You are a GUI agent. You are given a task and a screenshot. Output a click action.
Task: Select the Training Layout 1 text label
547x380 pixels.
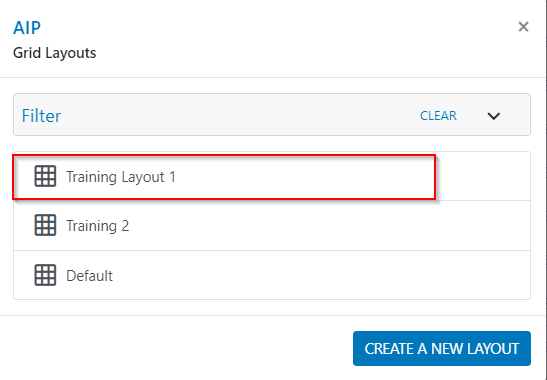click(x=121, y=177)
